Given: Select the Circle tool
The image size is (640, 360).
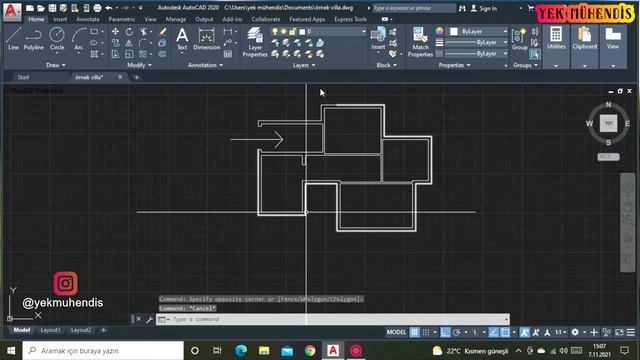Looking at the screenshot, I should (57, 39).
